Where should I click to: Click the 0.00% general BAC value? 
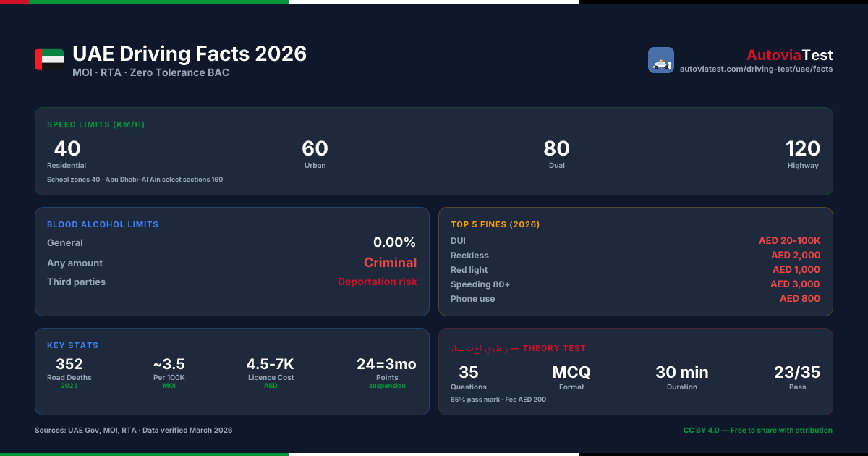point(394,242)
